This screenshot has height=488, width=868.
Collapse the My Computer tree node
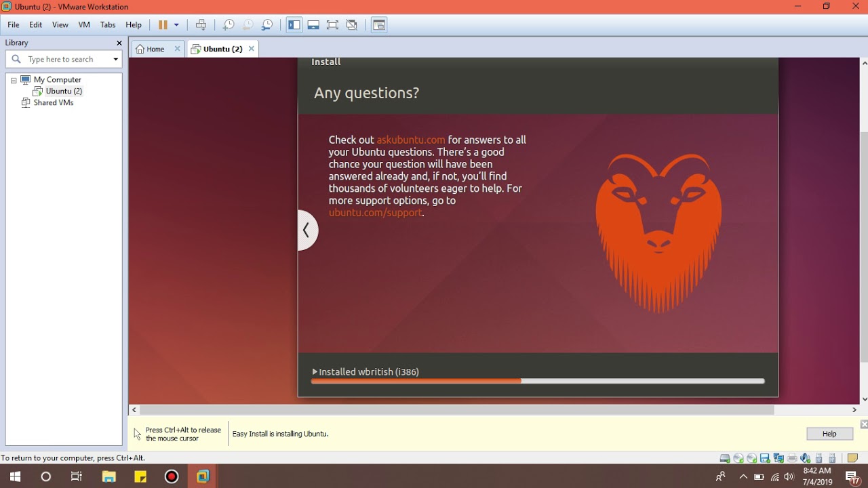(14, 80)
